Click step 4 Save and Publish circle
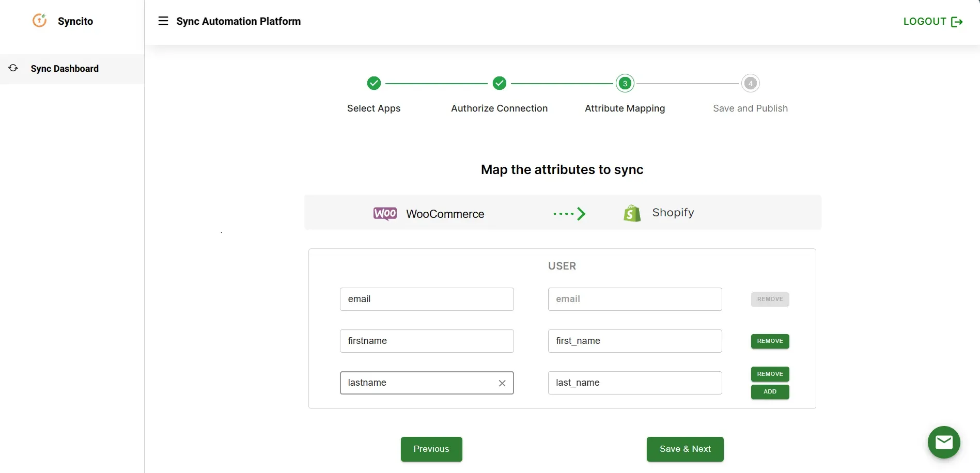 pyautogui.click(x=750, y=83)
